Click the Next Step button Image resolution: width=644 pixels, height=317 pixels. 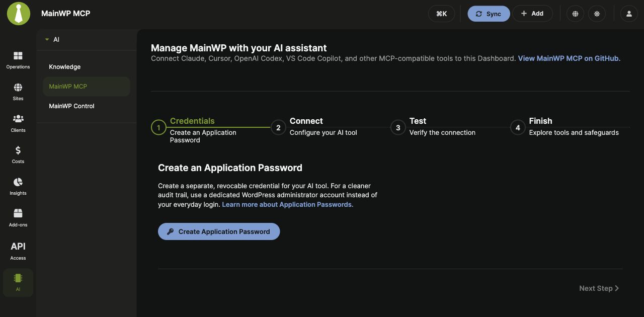coord(599,288)
